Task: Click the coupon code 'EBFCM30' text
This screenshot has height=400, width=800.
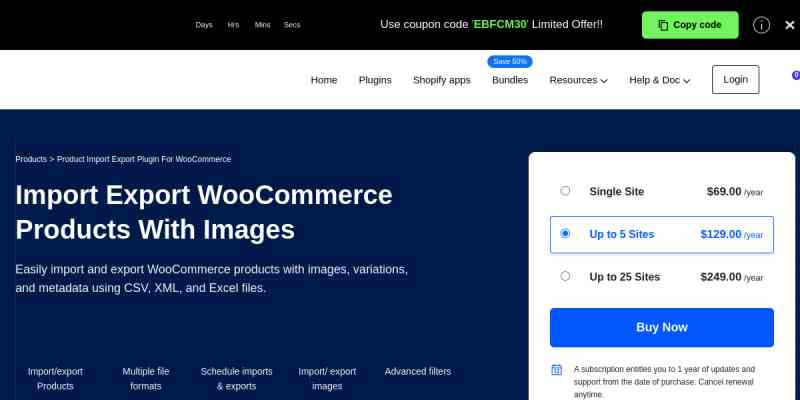Action: pyautogui.click(x=500, y=24)
